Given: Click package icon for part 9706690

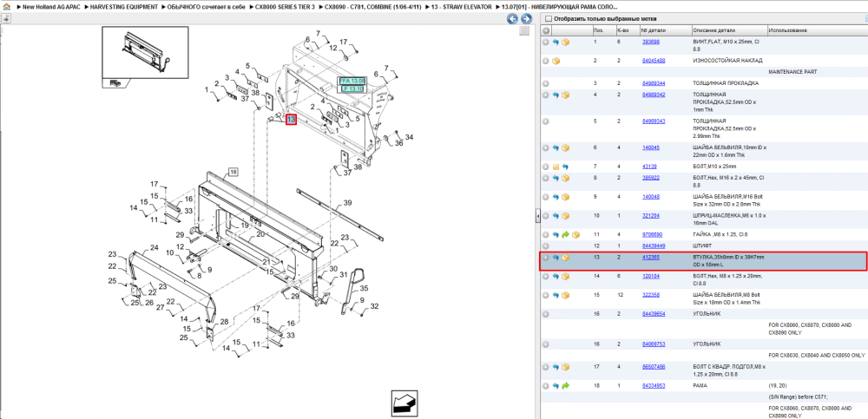Looking at the screenshot, I should click(x=575, y=235).
